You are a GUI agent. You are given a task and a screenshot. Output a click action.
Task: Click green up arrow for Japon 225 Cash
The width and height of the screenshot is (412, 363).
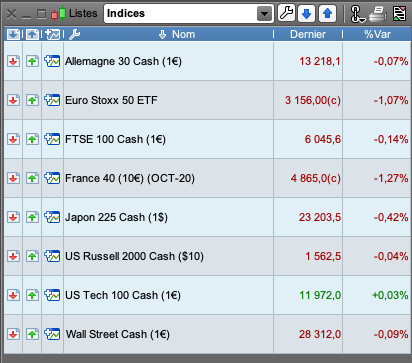point(32,217)
